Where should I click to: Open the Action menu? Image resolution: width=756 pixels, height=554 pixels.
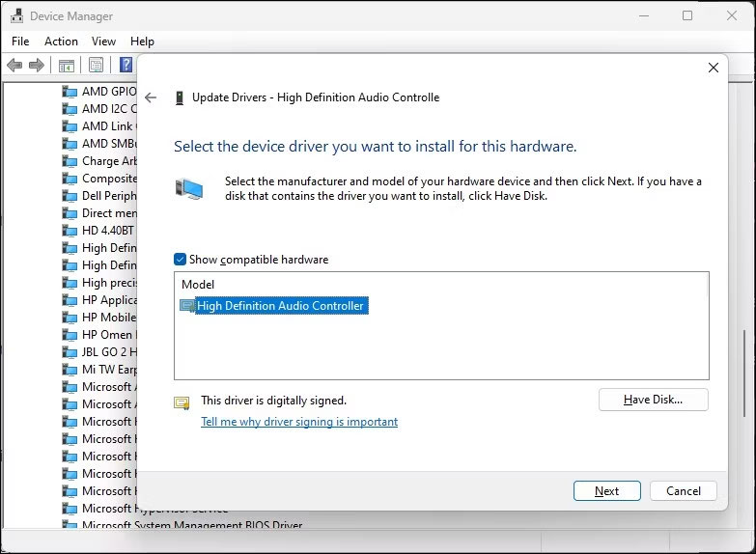[61, 42]
